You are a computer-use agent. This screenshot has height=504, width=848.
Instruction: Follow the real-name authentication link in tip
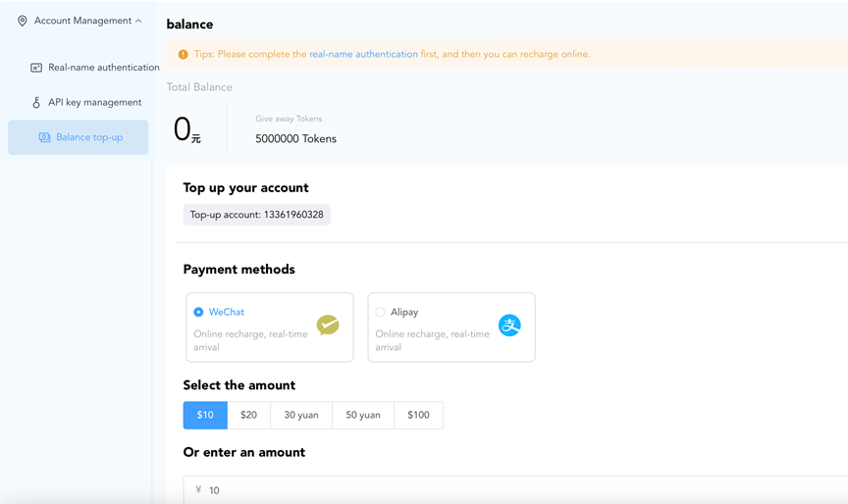click(x=363, y=54)
